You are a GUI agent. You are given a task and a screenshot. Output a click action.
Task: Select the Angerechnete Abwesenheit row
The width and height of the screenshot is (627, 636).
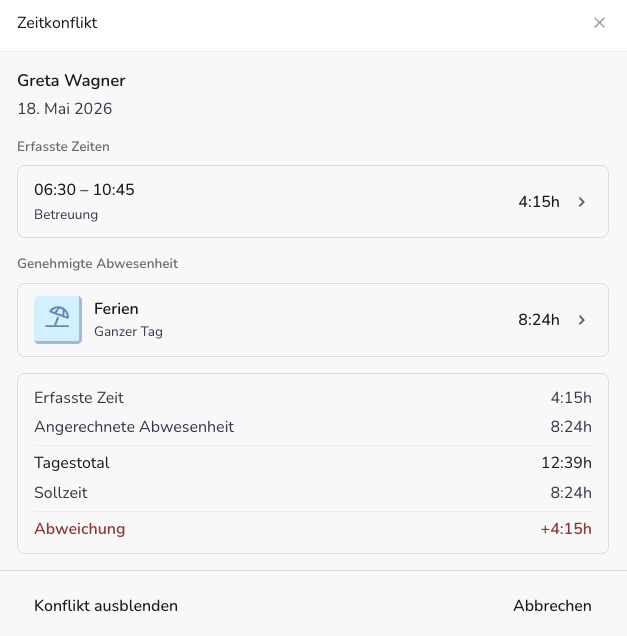(313, 427)
